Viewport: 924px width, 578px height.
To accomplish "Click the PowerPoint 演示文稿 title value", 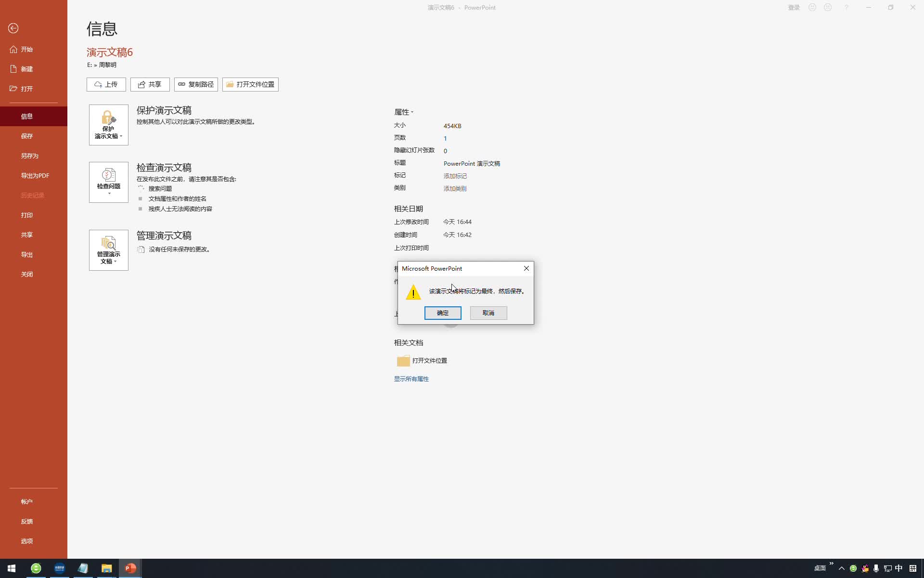I will pos(472,163).
